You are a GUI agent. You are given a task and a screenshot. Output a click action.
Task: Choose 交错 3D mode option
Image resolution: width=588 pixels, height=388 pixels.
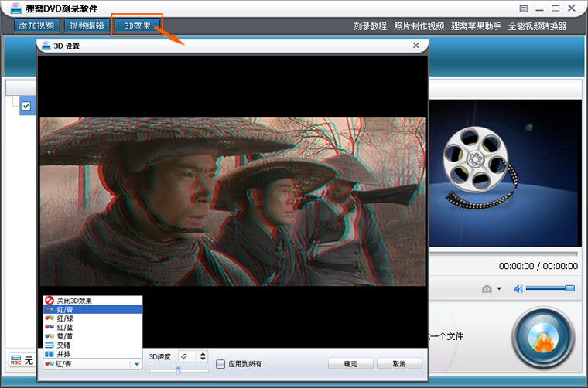point(93,345)
